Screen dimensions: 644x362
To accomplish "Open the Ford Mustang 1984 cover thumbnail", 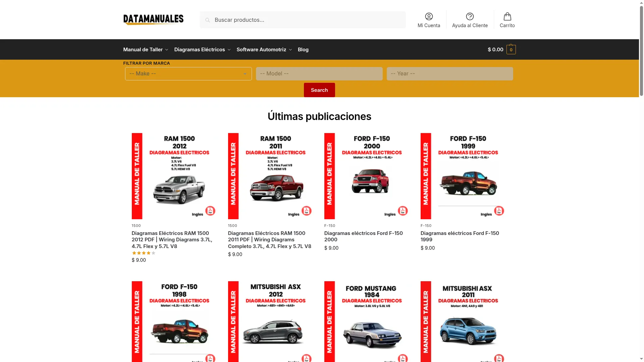I will pos(367,321).
